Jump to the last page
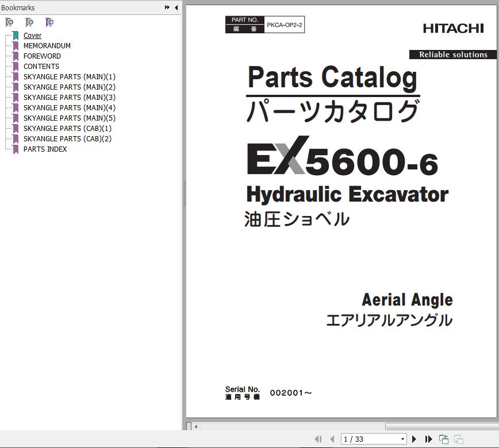 pos(429,439)
